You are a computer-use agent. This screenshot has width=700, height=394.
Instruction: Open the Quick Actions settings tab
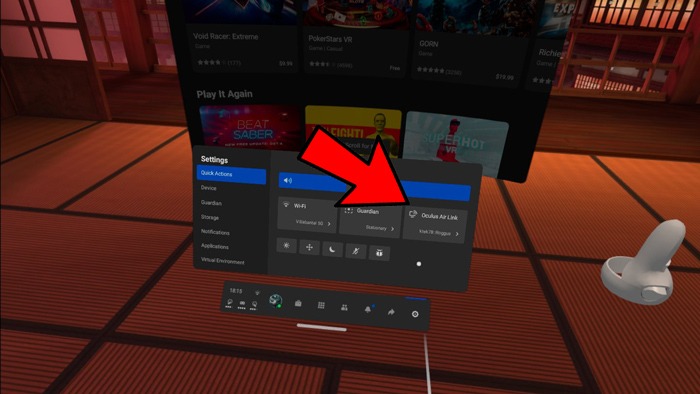(x=231, y=174)
